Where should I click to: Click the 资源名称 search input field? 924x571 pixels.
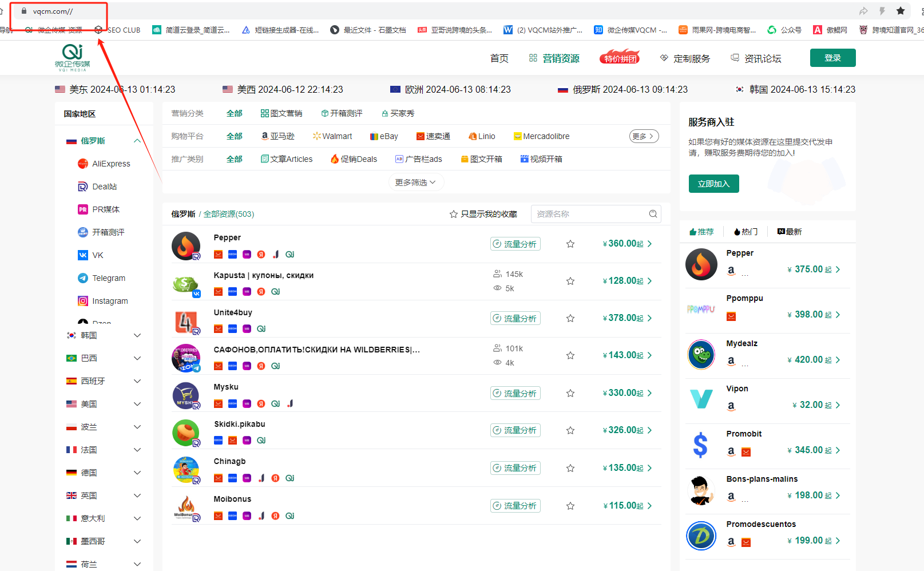596,214
